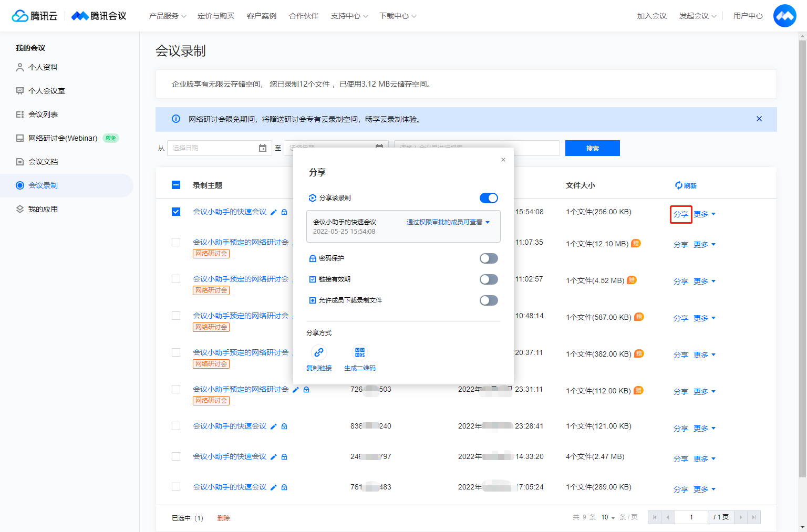Screen dimensions: 807x532
Task: Click edit pencil for meeting 246…797
Action: tap(274, 457)
